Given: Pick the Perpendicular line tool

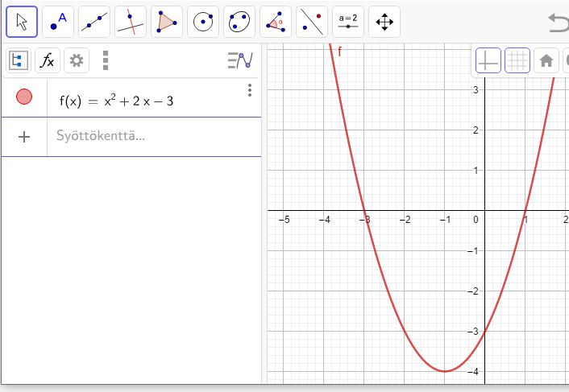Looking at the screenshot, I should point(131,23).
